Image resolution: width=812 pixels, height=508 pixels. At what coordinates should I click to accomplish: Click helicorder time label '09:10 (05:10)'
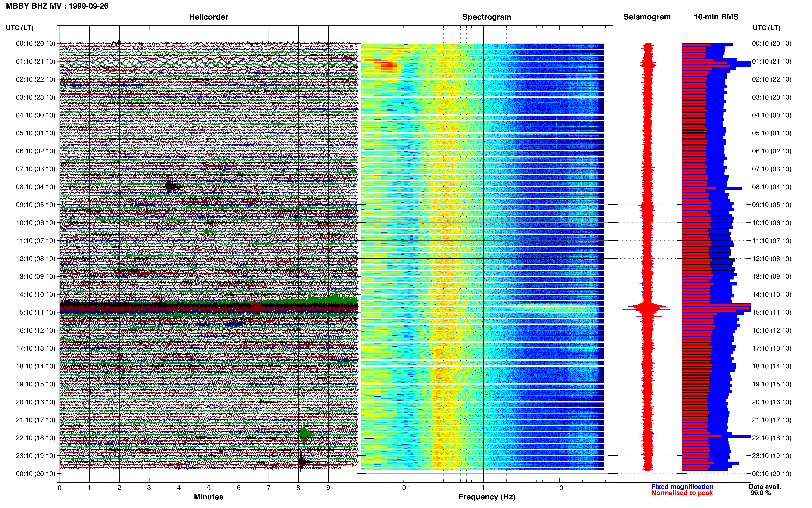36,205
